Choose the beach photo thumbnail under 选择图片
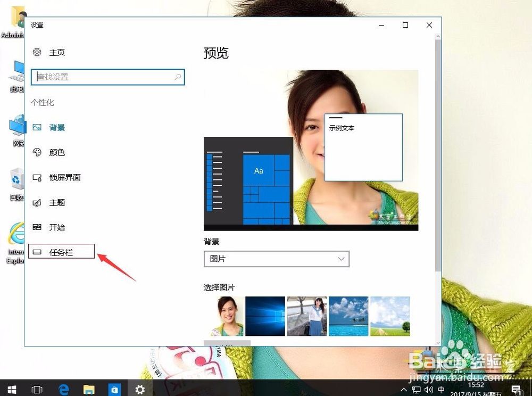 click(x=348, y=316)
